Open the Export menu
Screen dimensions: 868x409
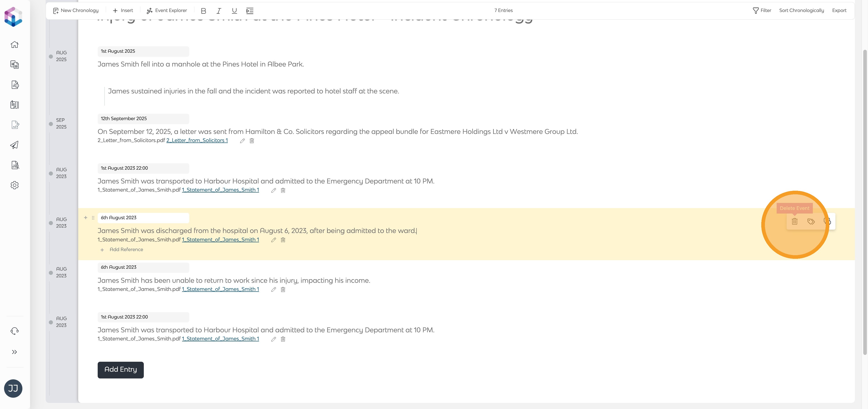839,10
